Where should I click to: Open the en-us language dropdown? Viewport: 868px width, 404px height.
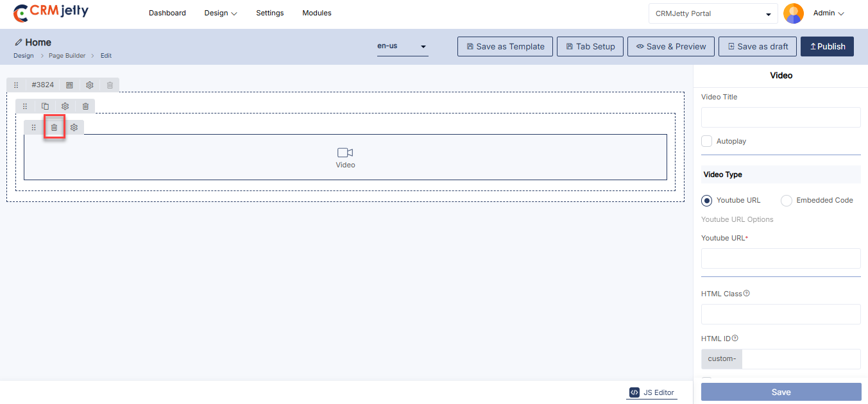[402, 47]
